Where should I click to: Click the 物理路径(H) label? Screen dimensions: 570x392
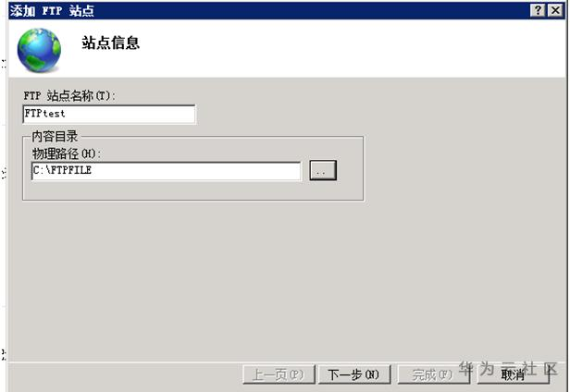pyautogui.click(x=67, y=153)
